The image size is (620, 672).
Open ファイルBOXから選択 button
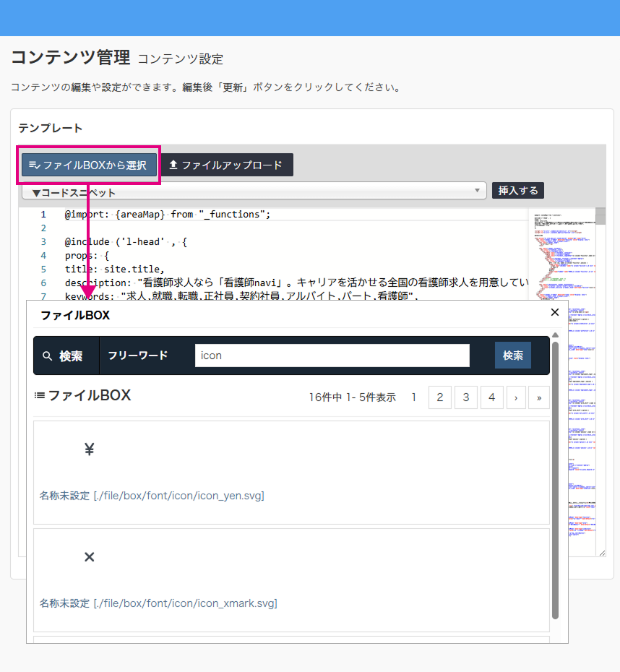(89, 165)
